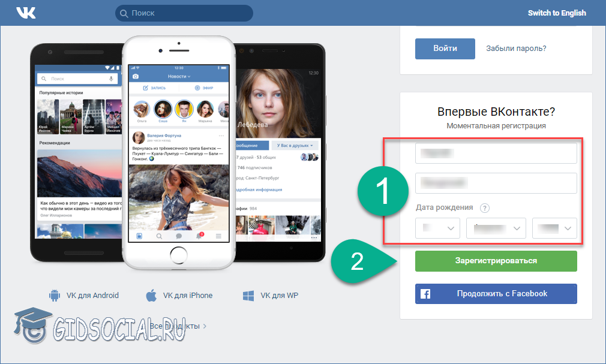Expand the birth year dropdown
Image resolution: width=606 pixels, height=364 pixels.
click(554, 228)
